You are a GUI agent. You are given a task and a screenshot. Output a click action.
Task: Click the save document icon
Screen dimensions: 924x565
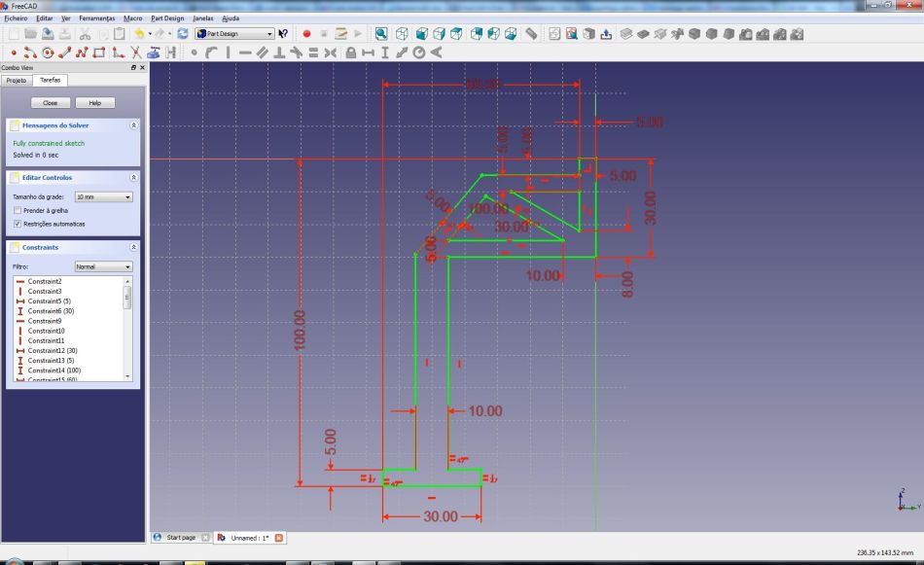click(x=48, y=34)
